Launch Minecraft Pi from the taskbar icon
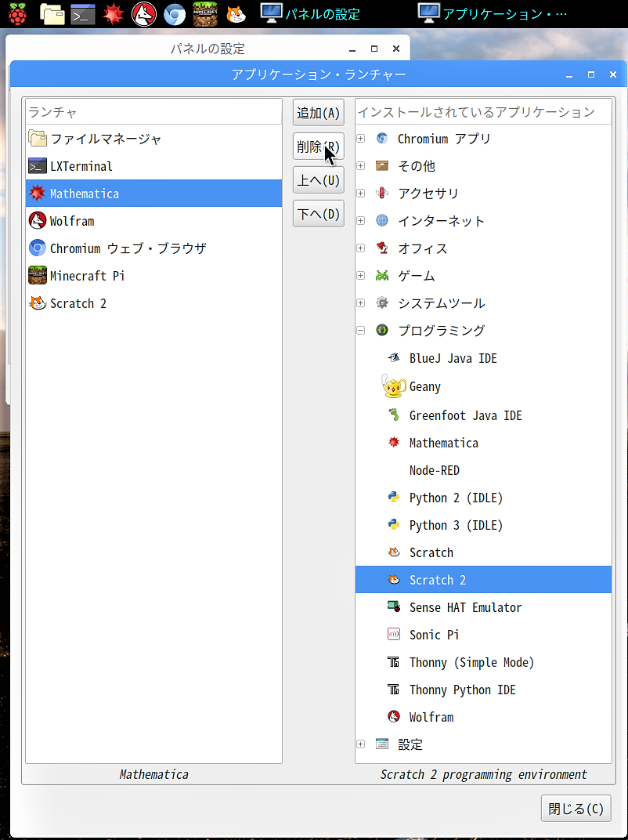 pos(205,14)
